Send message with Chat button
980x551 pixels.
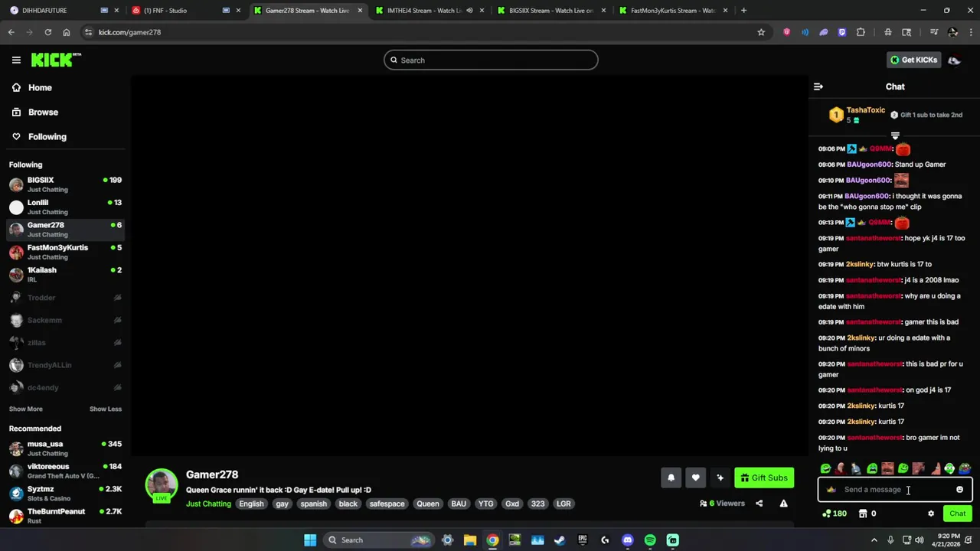[957, 514]
